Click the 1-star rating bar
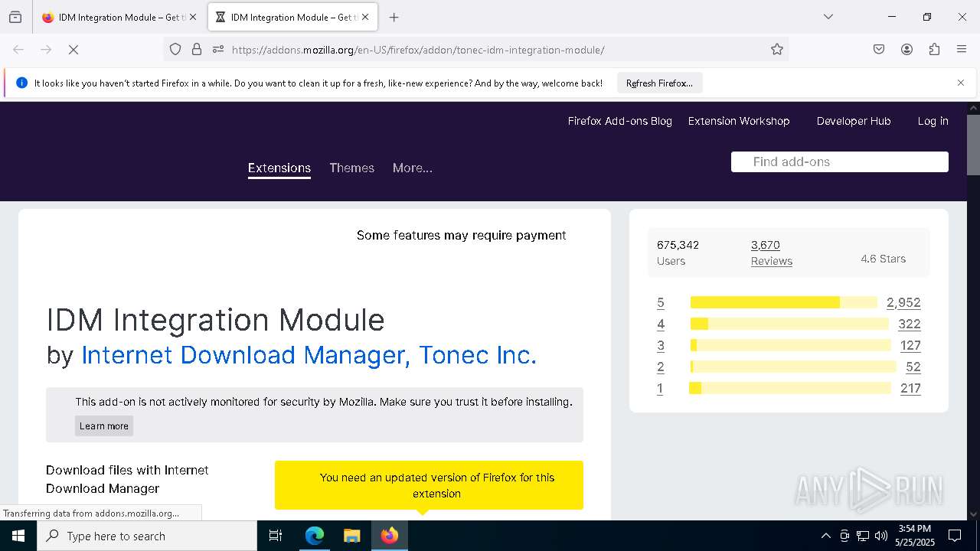The height and width of the screenshot is (551, 980). (x=790, y=388)
